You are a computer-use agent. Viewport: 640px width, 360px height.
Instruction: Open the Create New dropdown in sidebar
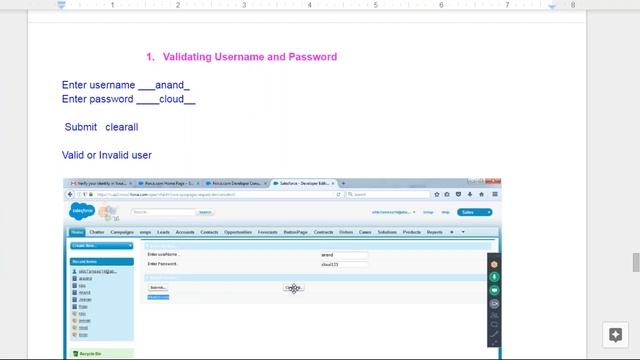(101, 246)
